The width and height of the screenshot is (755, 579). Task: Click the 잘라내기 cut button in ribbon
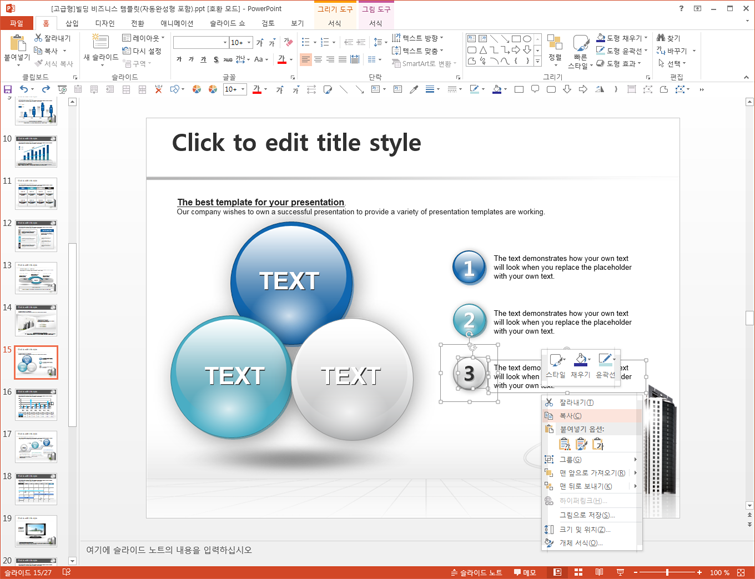(x=52, y=38)
